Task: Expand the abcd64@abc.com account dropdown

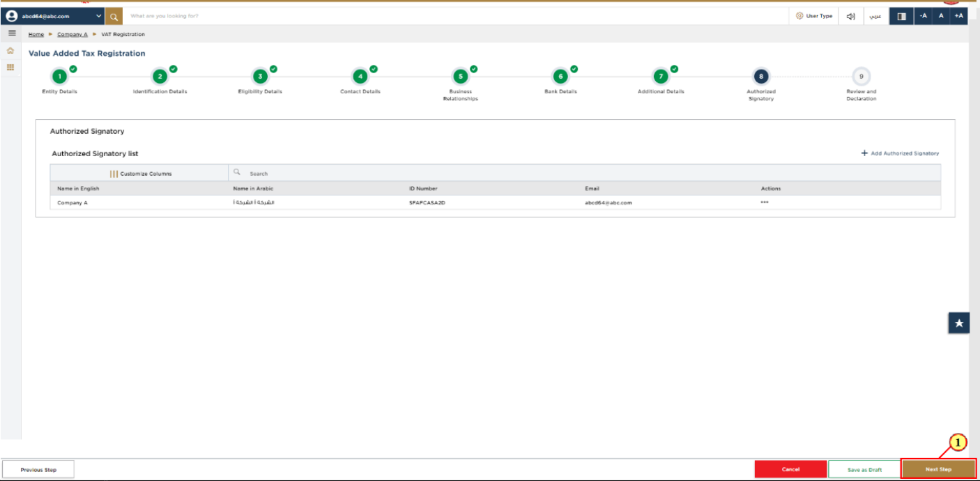Action: click(x=98, y=16)
